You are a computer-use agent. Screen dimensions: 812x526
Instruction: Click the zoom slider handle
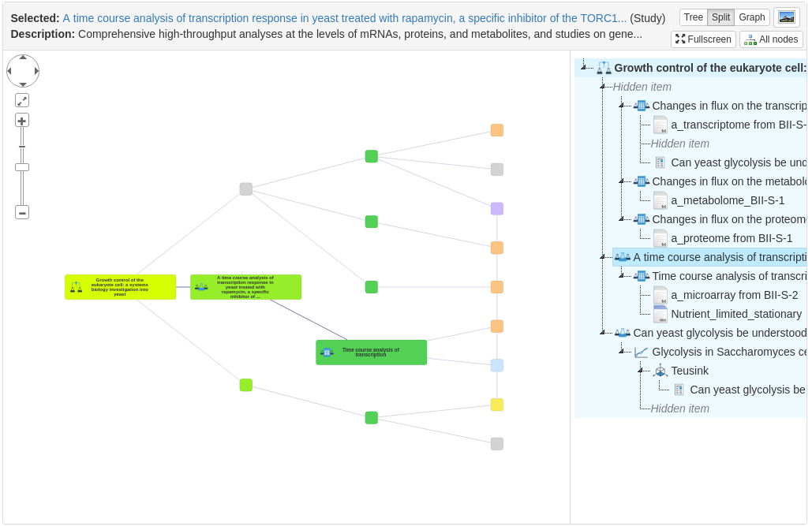tap(22, 167)
